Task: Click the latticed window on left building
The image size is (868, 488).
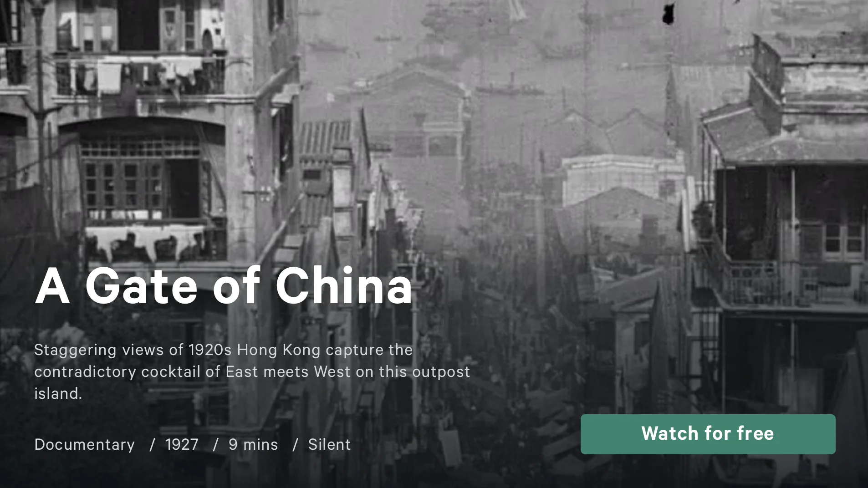Action: [x=141, y=178]
